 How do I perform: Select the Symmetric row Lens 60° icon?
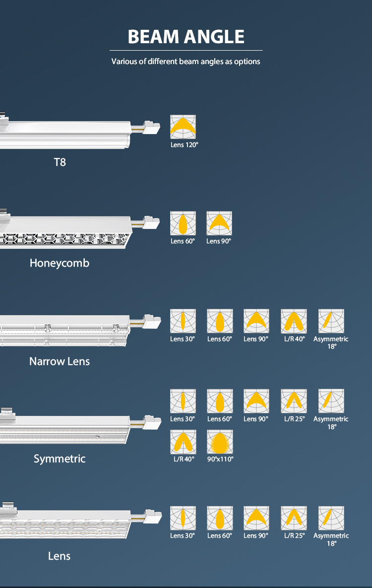219,401
